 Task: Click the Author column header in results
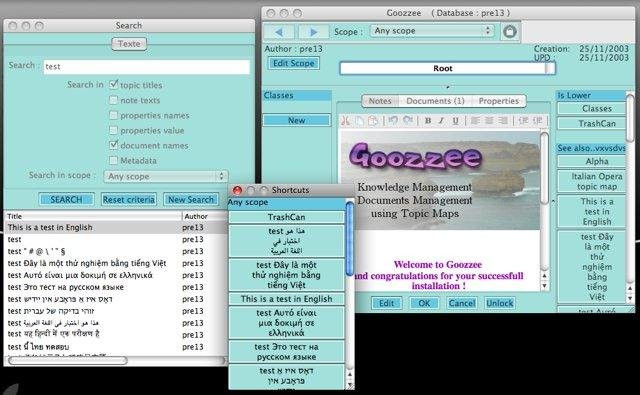point(204,216)
